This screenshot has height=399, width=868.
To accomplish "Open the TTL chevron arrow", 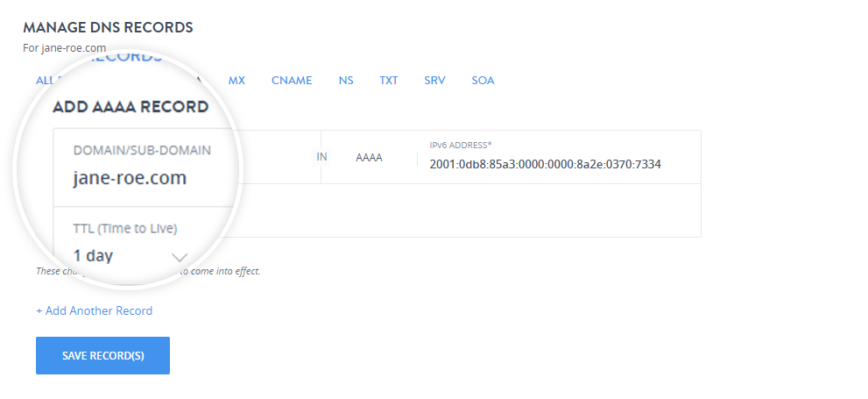I will (180, 257).
